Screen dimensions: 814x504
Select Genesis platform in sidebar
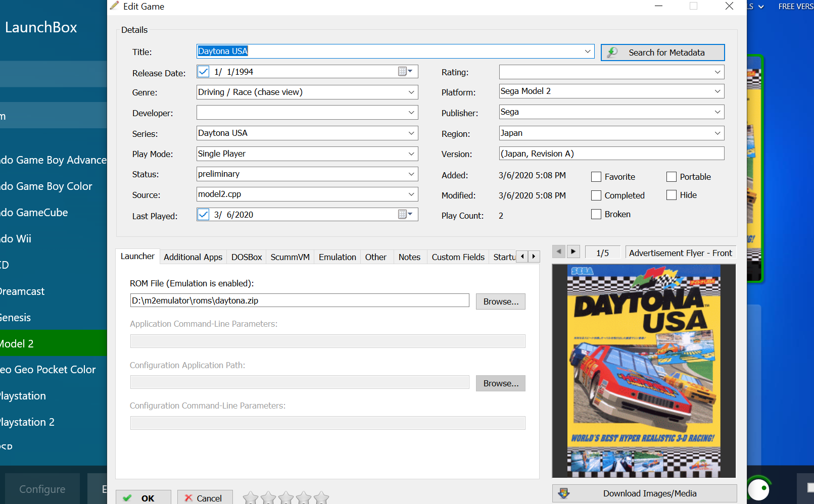coord(53,318)
